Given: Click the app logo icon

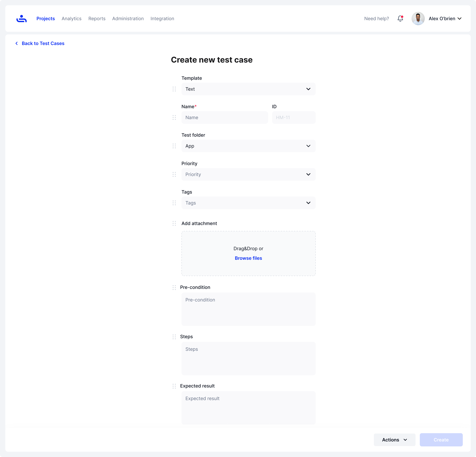Looking at the screenshot, I should [21, 19].
